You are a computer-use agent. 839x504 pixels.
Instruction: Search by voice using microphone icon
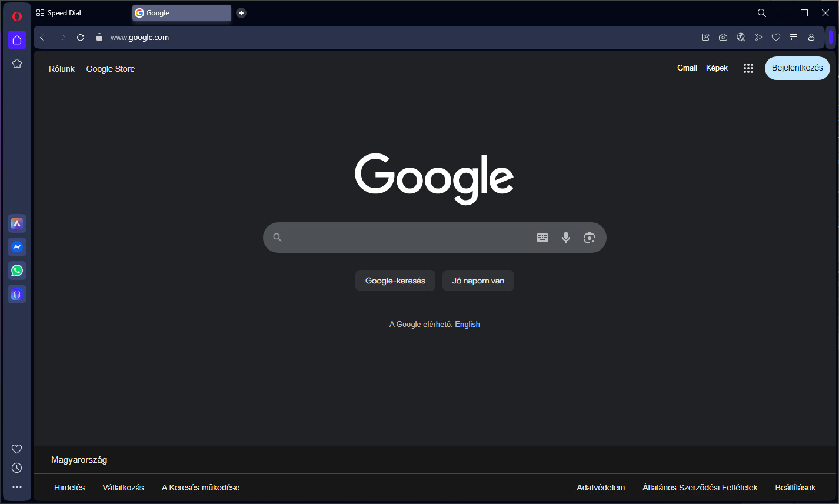click(565, 238)
